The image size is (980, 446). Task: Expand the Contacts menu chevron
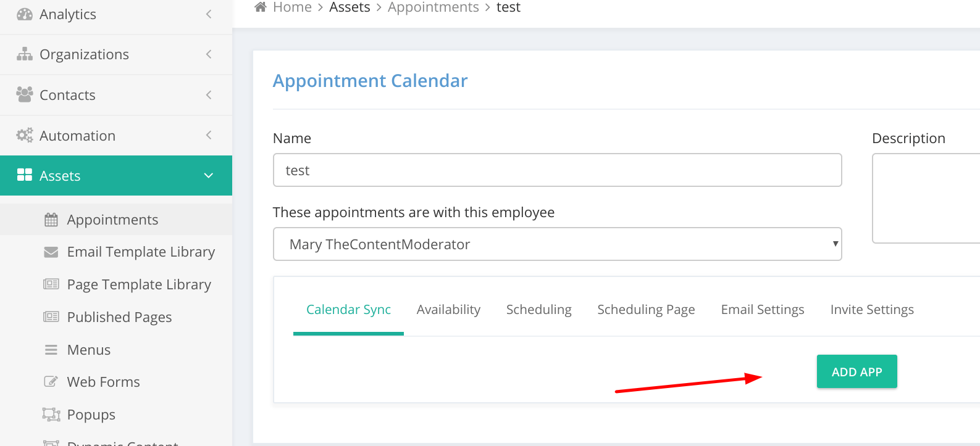click(209, 94)
